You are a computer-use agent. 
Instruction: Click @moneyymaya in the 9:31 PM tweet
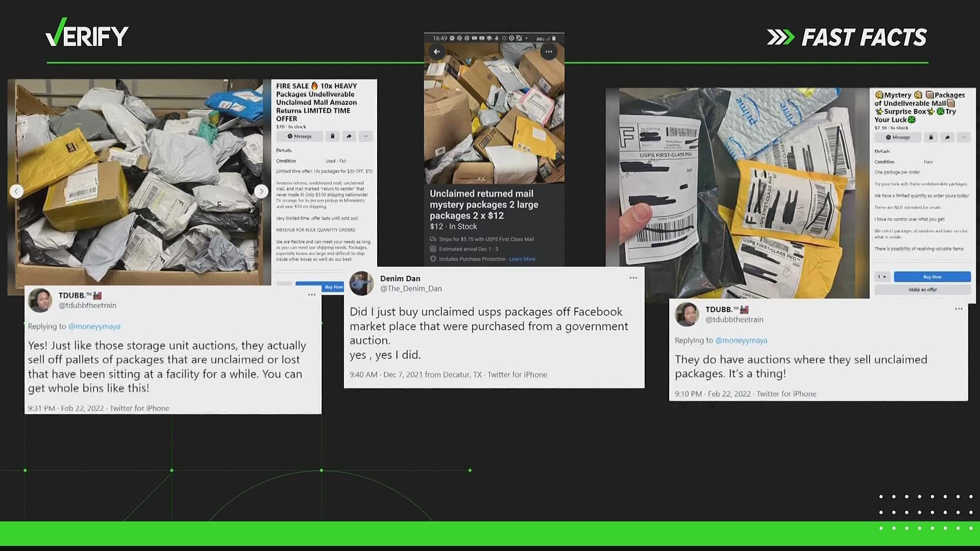click(x=94, y=327)
